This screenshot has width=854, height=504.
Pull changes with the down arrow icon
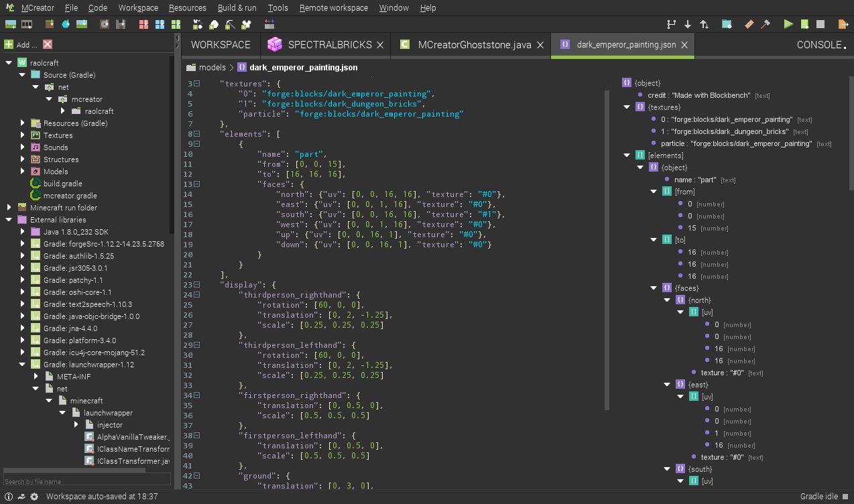[688, 24]
